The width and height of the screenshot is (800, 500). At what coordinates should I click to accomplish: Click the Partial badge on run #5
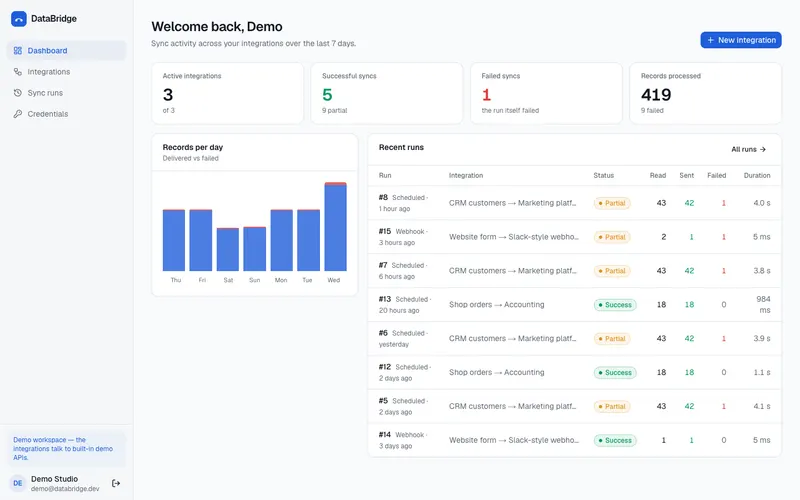[x=612, y=407]
